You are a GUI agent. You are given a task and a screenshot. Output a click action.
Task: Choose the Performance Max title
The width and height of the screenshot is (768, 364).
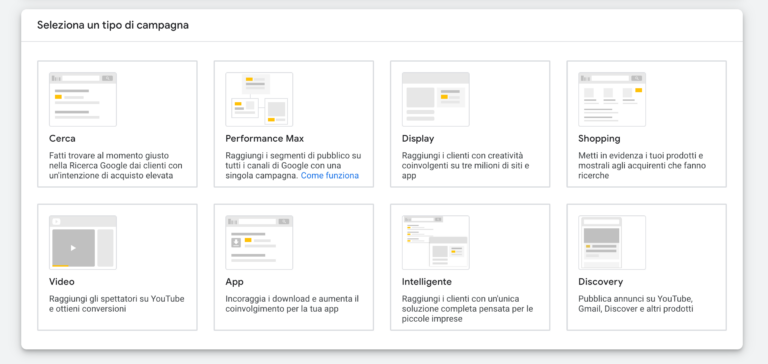[x=264, y=139]
